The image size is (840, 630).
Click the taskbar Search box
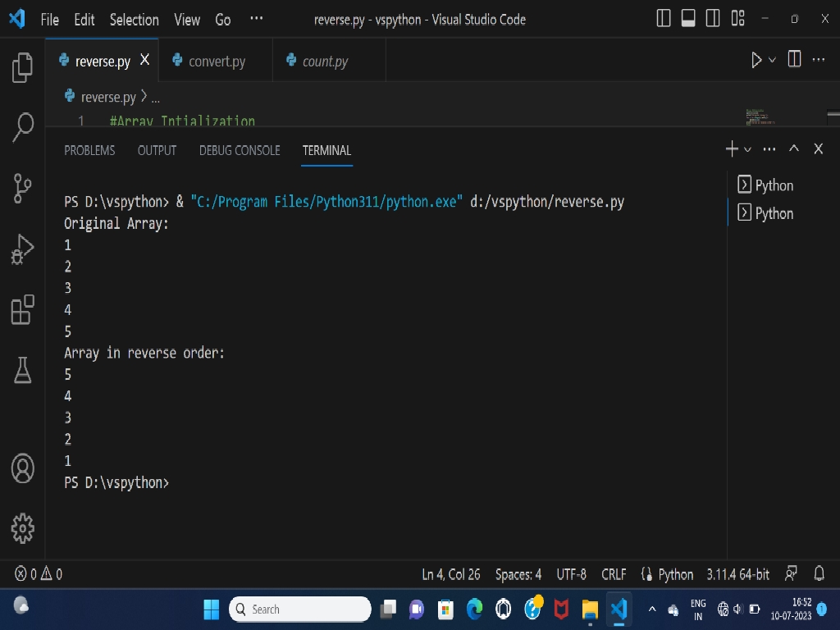pos(300,609)
